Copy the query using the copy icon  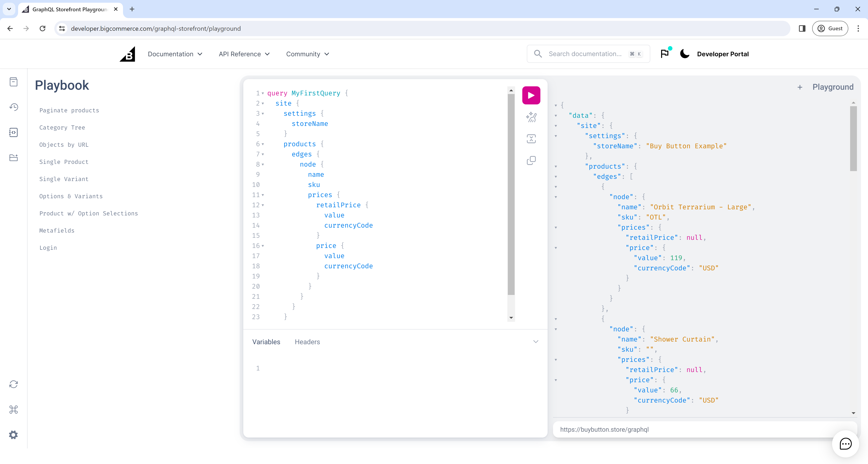pos(531,160)
